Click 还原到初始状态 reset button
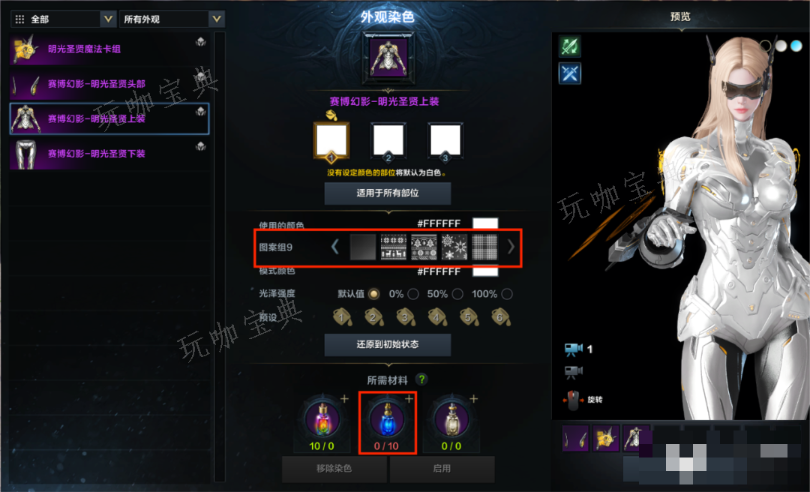810x492 pixels. click(x=387, y=344)
